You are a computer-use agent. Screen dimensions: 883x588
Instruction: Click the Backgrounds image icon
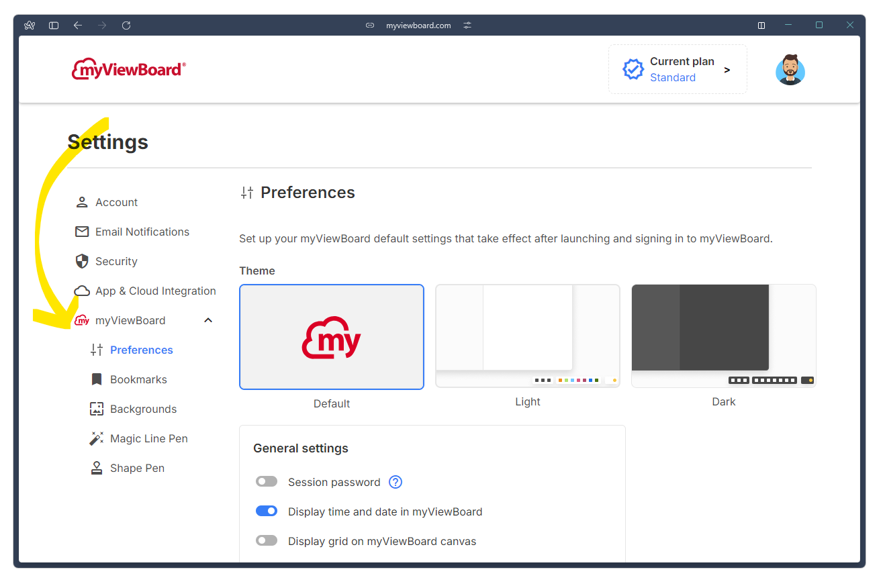[x=97, y=409]
